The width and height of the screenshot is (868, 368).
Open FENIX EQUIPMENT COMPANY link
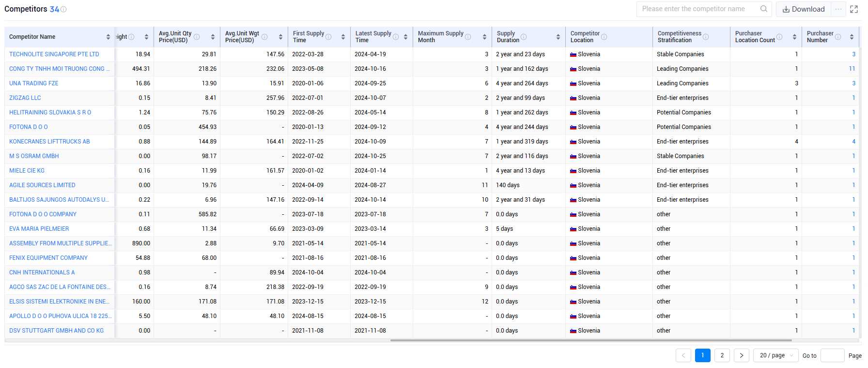pos(48,258)
